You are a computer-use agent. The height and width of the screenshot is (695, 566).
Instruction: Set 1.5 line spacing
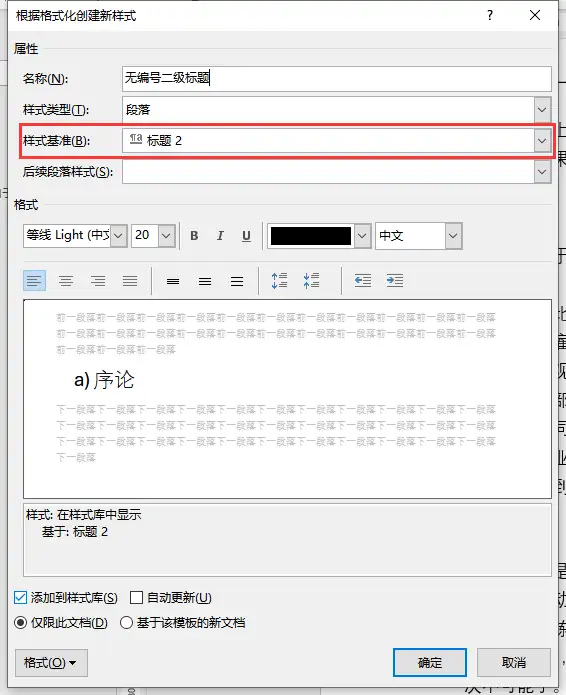[x=205, y=281]
